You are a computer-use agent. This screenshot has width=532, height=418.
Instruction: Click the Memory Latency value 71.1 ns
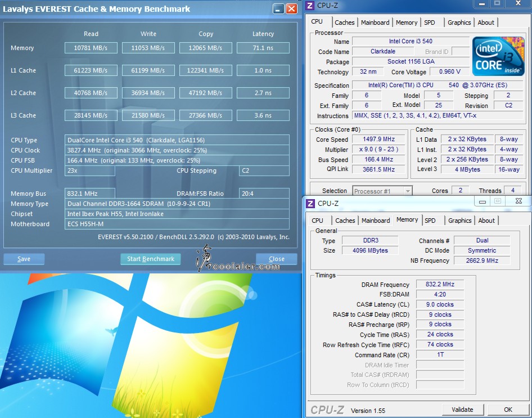pos(263,48)
